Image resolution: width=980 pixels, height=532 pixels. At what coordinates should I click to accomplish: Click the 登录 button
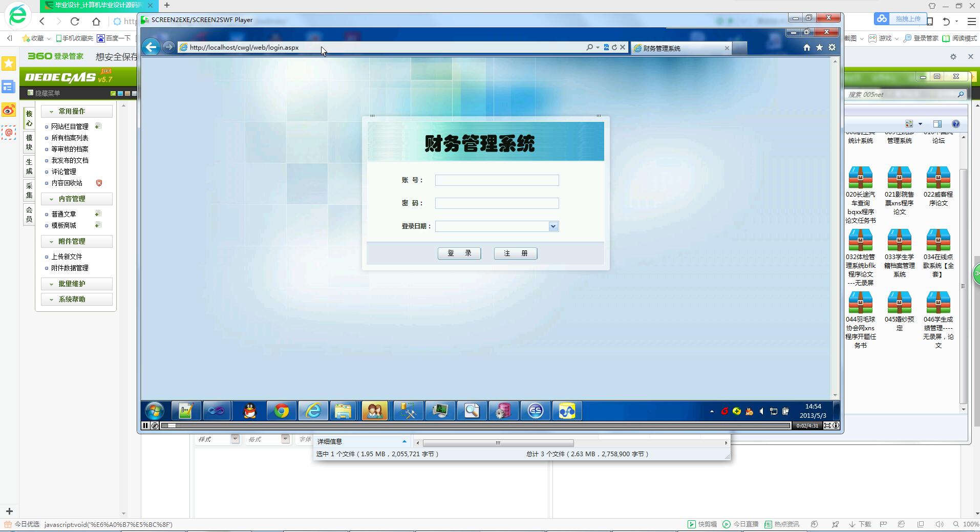click(x=459, y=253)
